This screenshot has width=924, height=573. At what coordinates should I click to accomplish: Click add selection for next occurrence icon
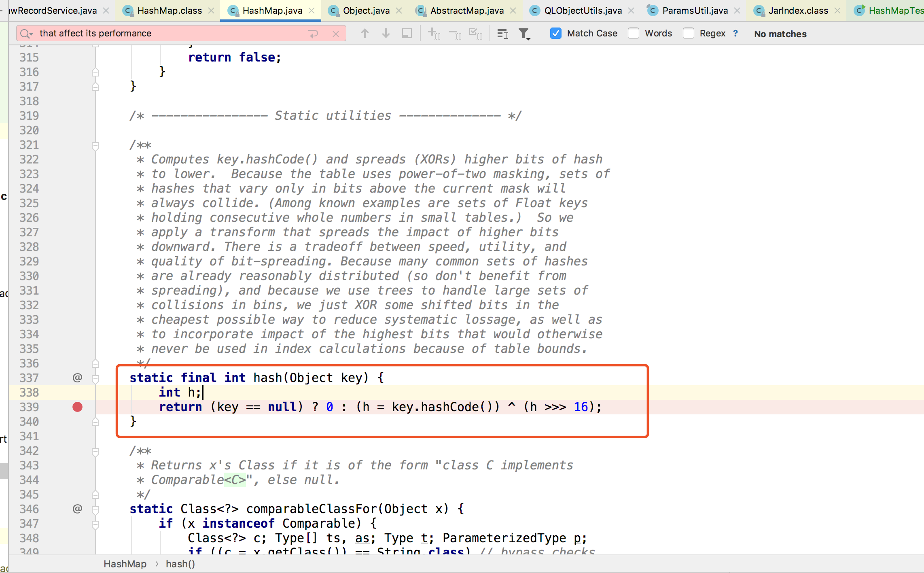coord(434,34)
